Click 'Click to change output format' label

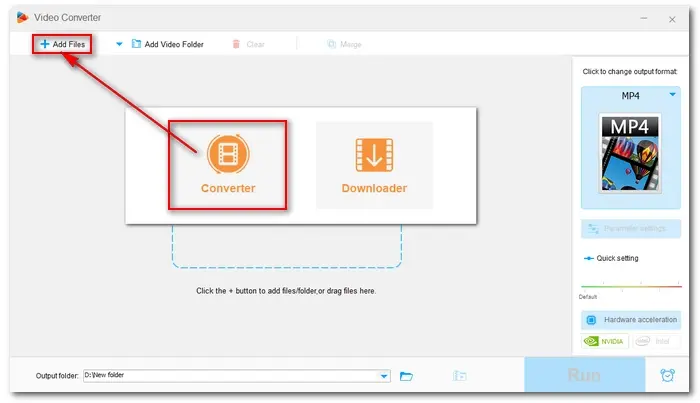point(630,71)
